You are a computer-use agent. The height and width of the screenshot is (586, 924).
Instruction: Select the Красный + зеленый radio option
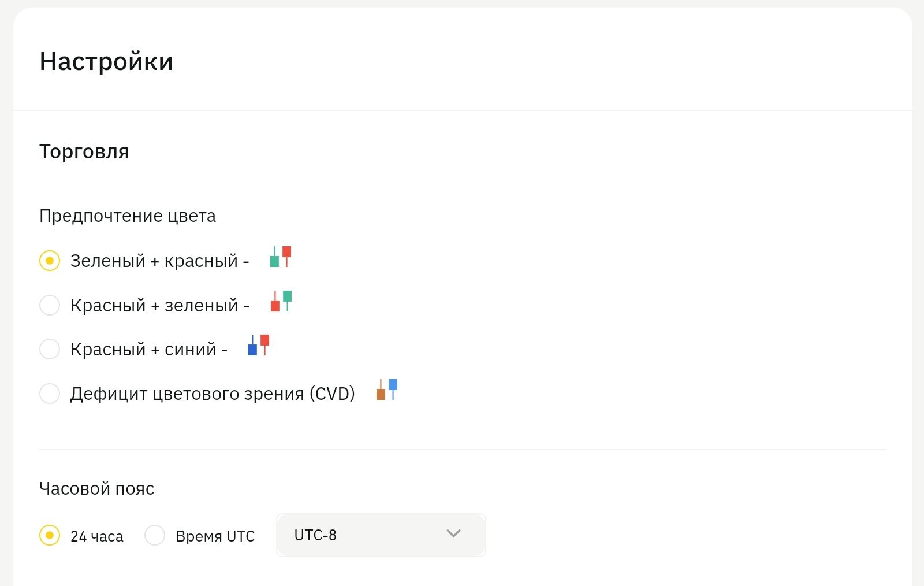click(50, 305)
